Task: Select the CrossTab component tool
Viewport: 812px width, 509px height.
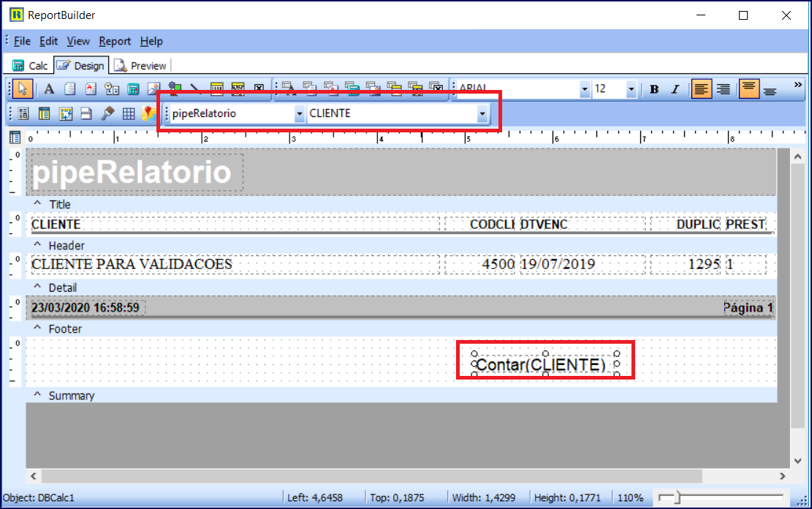Action: 66,113
